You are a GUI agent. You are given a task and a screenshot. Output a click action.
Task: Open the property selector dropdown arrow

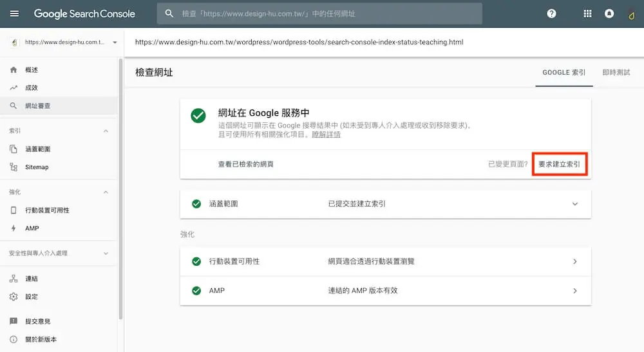click(x=115, y=42)
